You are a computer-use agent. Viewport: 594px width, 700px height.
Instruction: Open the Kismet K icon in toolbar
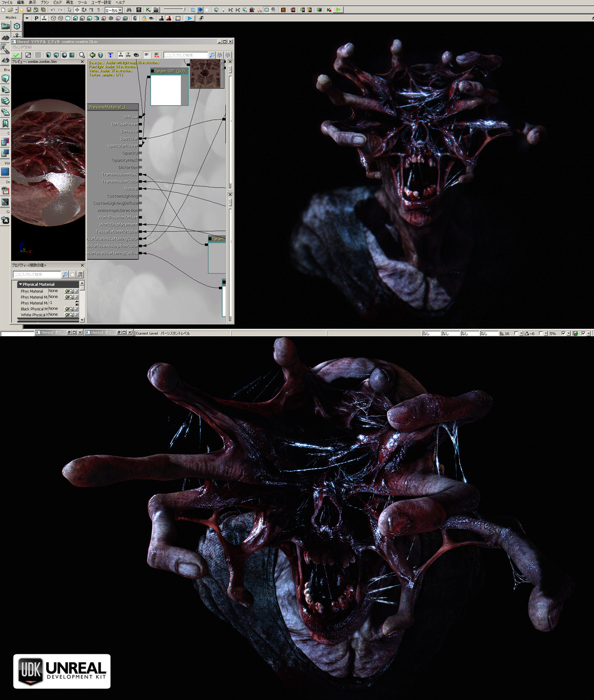point(148,10)
